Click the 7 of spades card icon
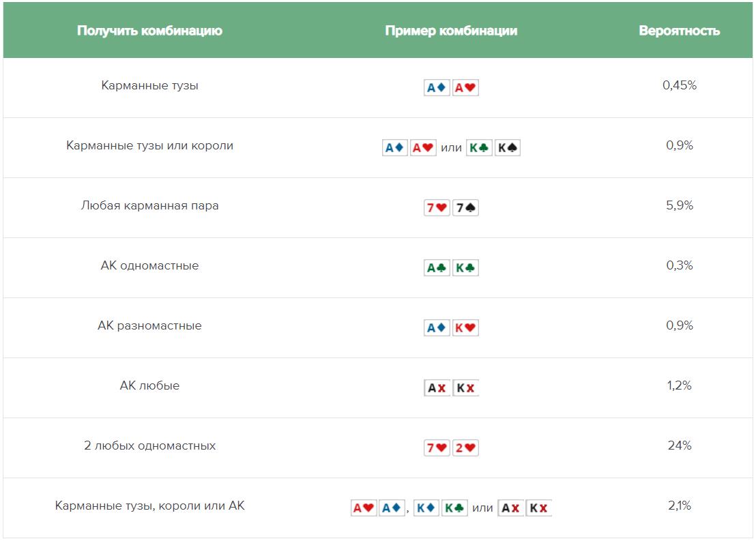 pyautogui.click(x=465, y=208)
